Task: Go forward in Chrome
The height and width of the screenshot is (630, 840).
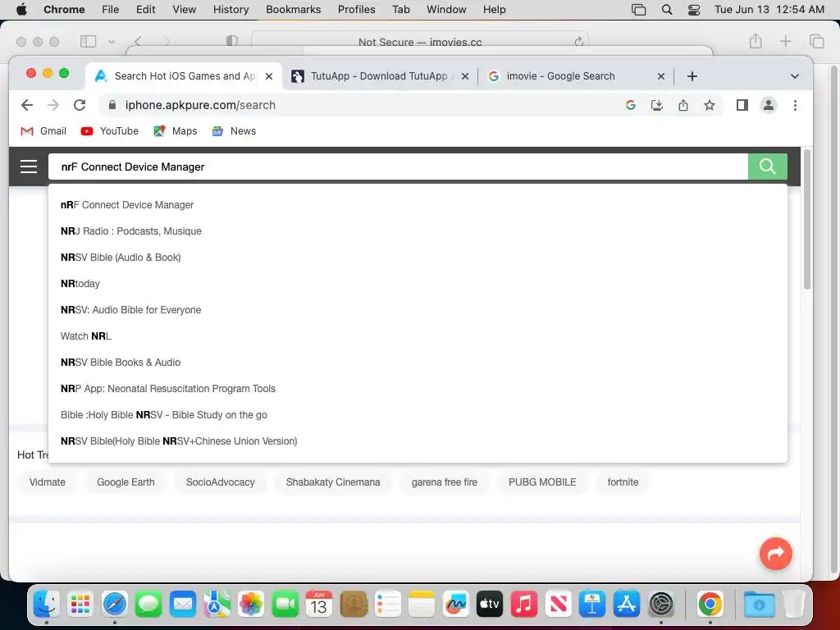Action: pyautogui.click(x=53, y=105)
